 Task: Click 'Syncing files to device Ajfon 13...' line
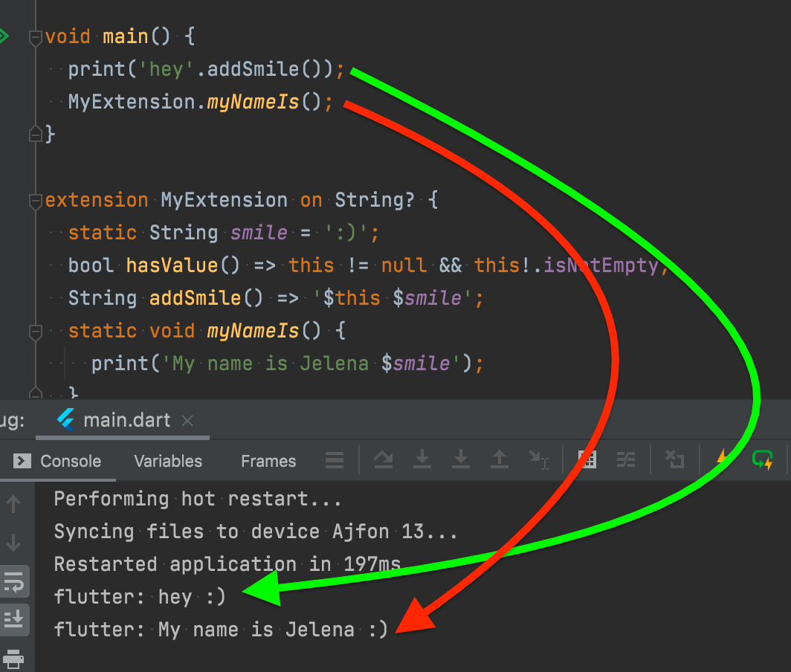point(256,532)
